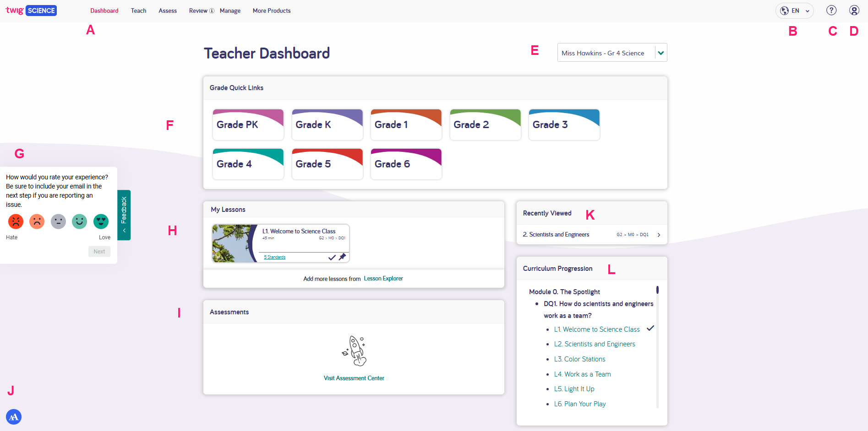Click the pin icon on Welcome lesson card
Viewport: 868px width, 431px height.
342,257
